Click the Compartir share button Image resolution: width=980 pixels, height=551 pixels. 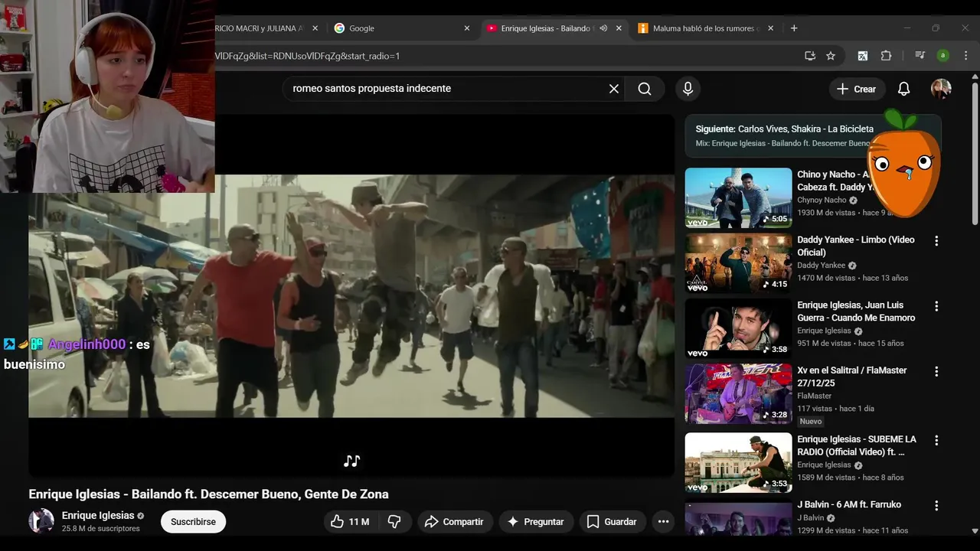tap(454, 522)
